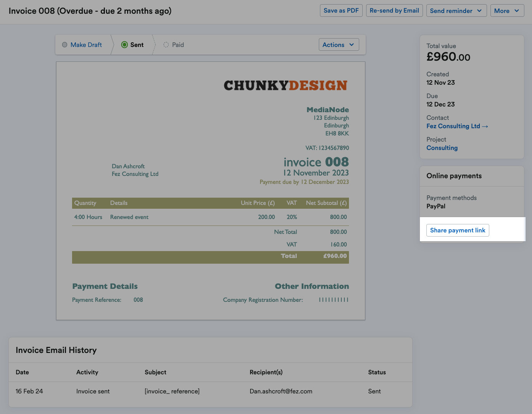Open the Consulting project link
532x414 pixels.
[442, 148]
